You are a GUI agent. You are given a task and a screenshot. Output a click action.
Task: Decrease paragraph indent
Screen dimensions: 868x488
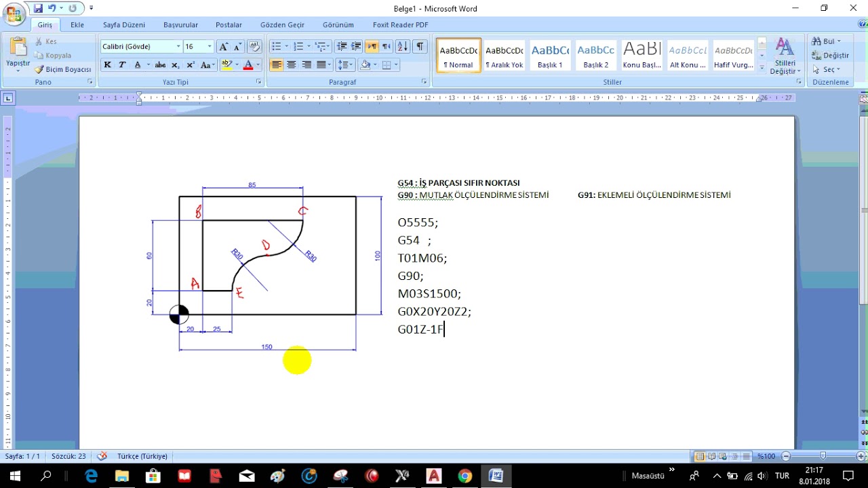(342, 47)
